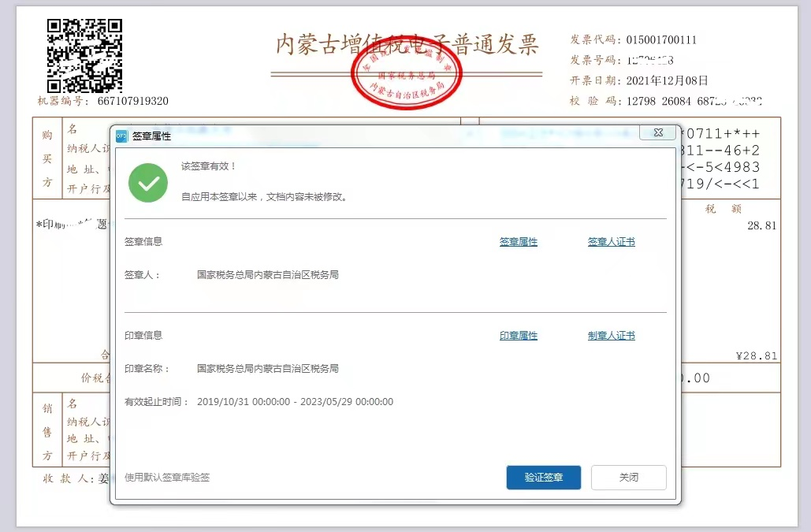Close the 签章属性 dialog with the X
This screenshot has width=811, height=532.
(657, 132)
